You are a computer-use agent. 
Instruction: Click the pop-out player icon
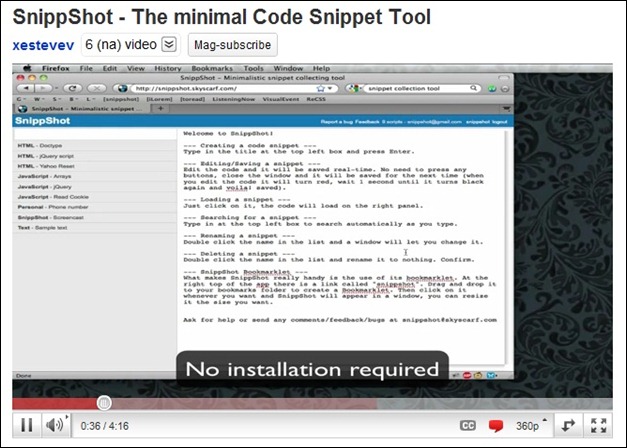[x=567, y=425]
